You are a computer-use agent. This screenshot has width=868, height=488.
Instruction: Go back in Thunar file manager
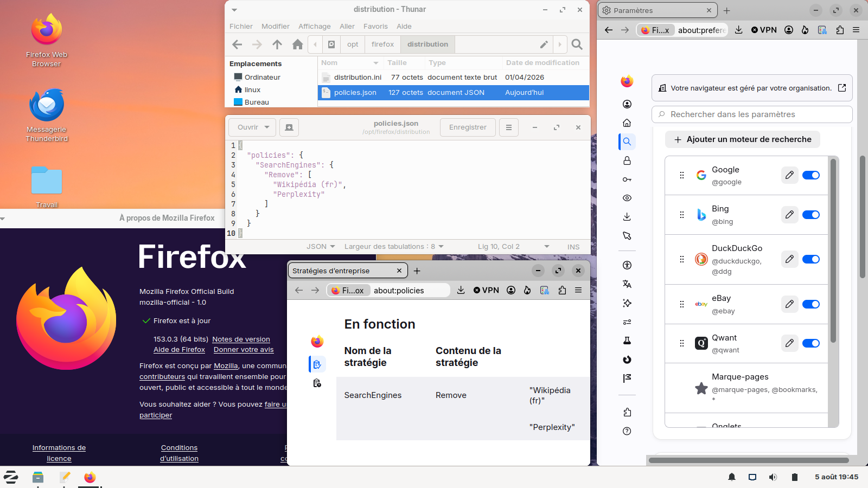[237, 44]
